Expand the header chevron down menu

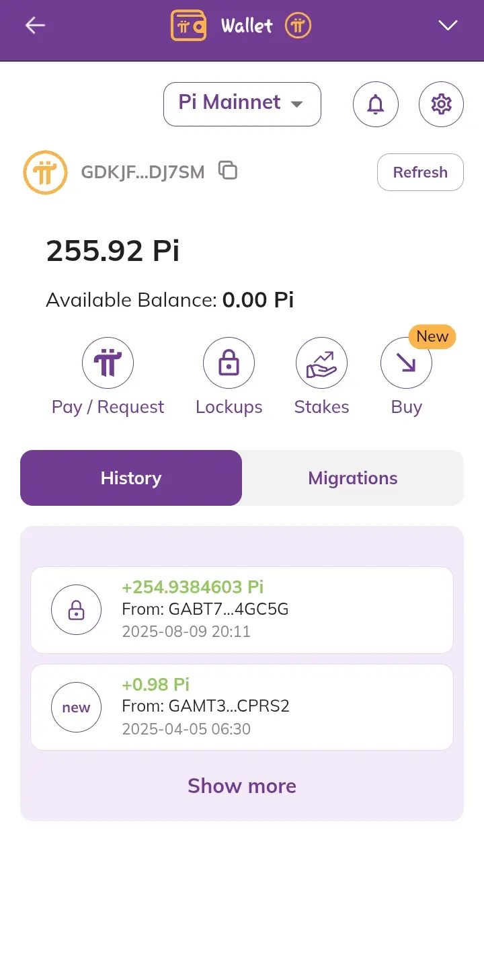point(448,26)
